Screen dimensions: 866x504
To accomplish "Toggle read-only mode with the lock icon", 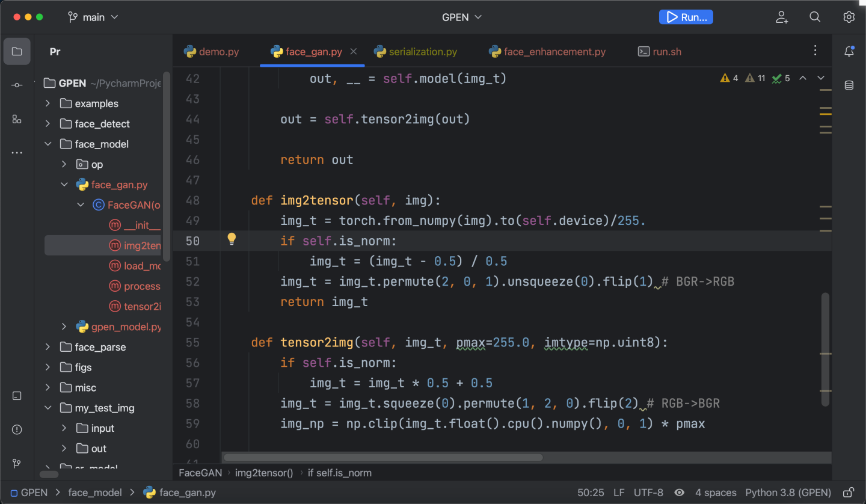I will coord(849,492).
